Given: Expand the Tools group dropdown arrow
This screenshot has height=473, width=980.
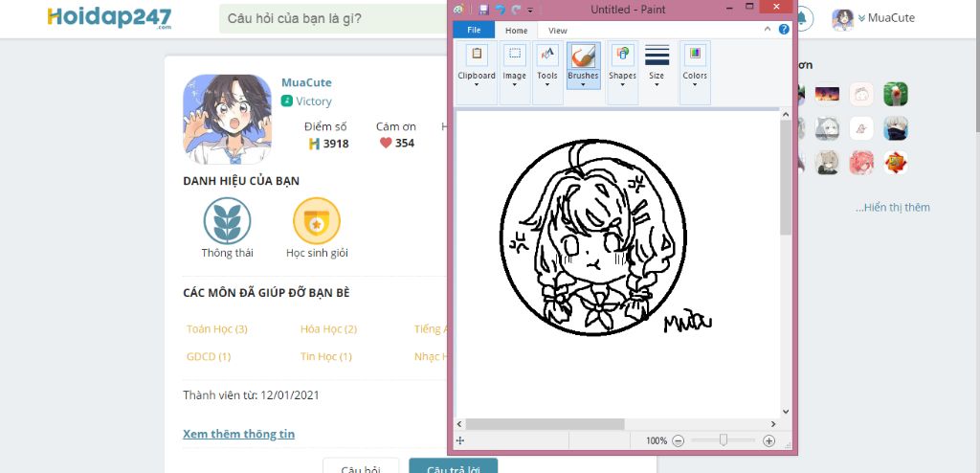Looking at the screenshot, I should (x=546, y=84).
